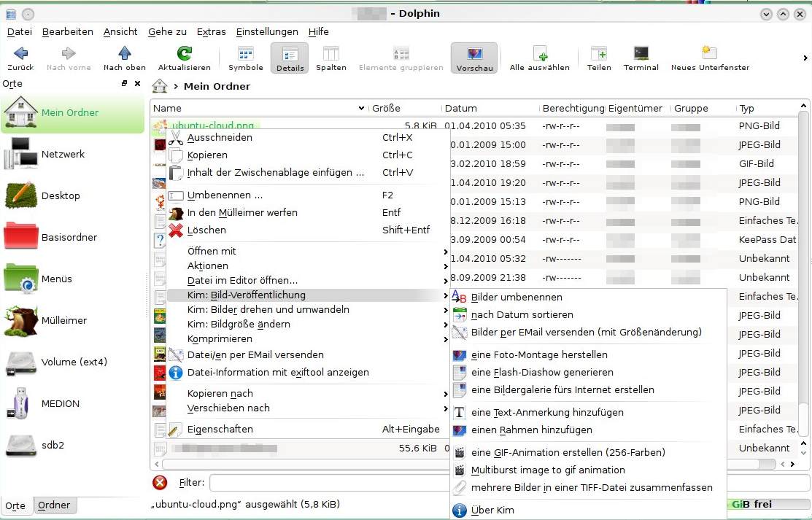Open the Ansicht menu

120,31
